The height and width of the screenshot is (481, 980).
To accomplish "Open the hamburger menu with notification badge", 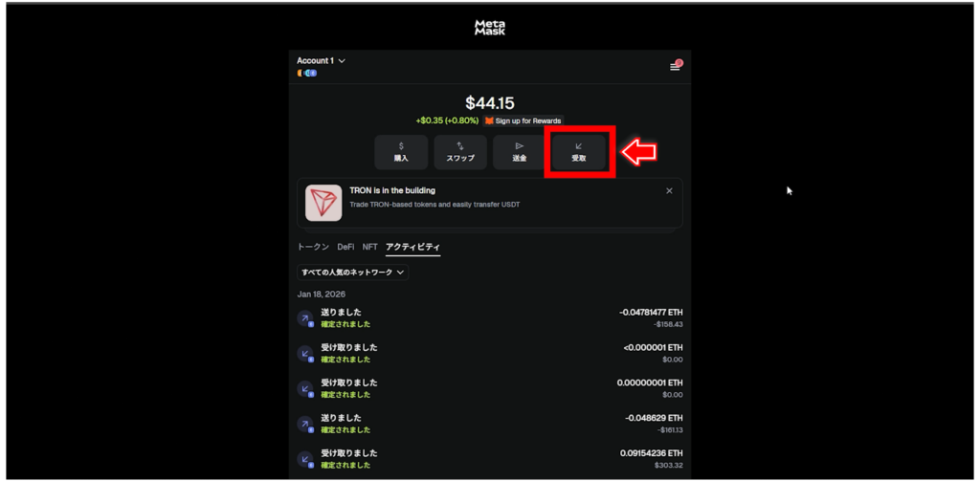I will tap(676, 66).
